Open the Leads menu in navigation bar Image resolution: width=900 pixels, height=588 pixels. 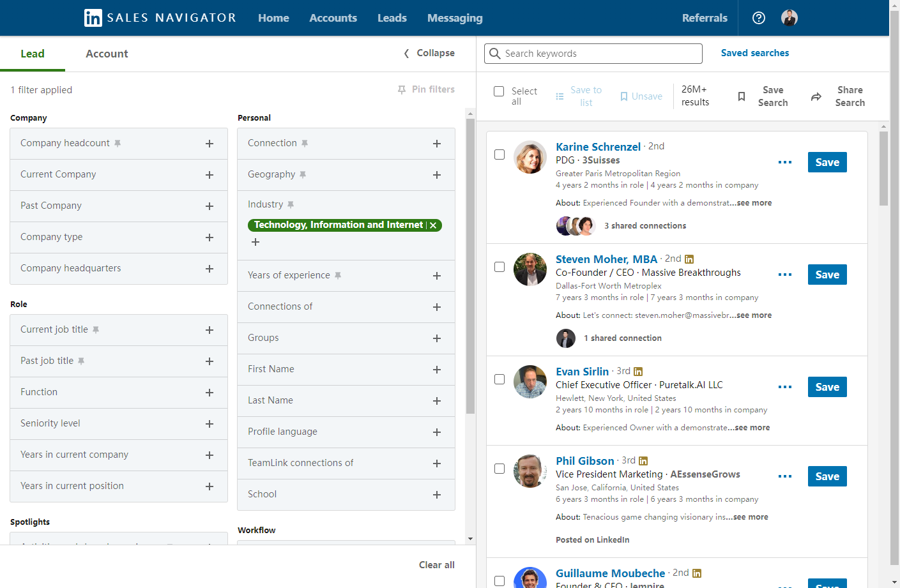click(392, 18)
